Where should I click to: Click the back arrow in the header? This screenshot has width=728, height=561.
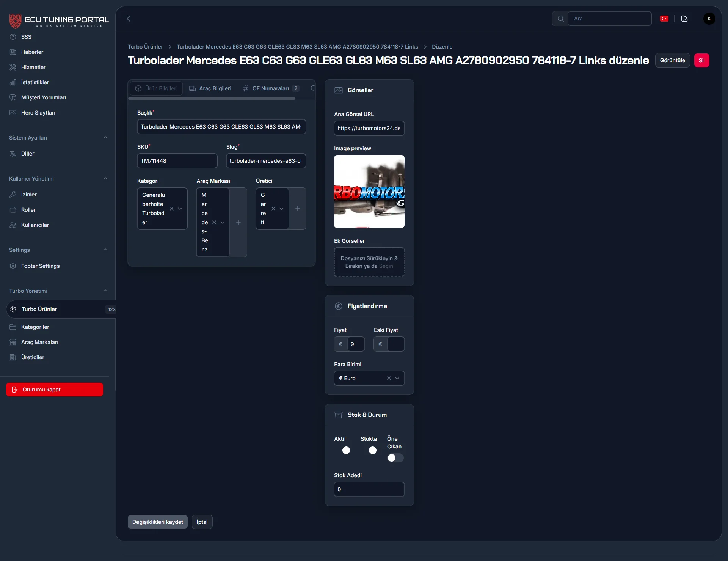pos(129,19)
